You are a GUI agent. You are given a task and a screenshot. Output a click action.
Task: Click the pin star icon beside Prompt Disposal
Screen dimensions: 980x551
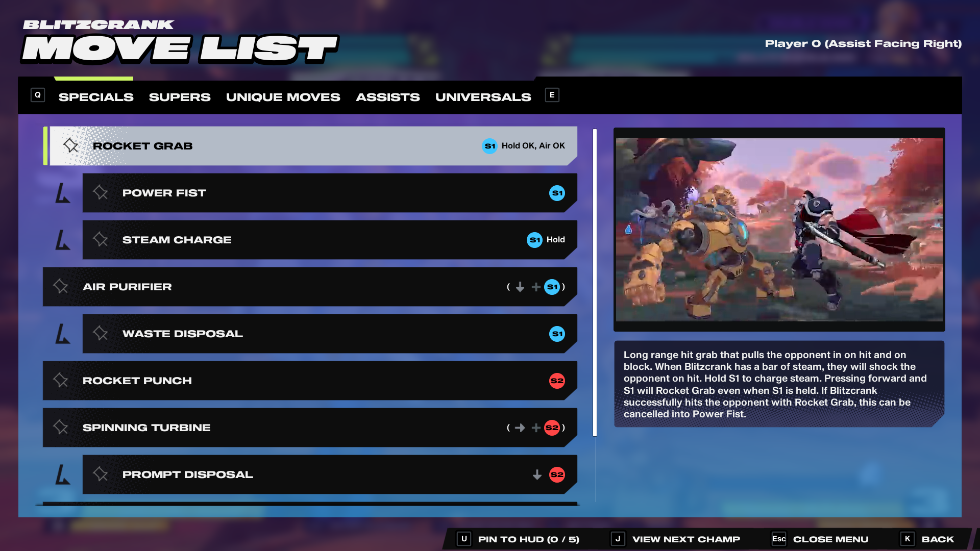pyautogui.click(x=101, y=474)
